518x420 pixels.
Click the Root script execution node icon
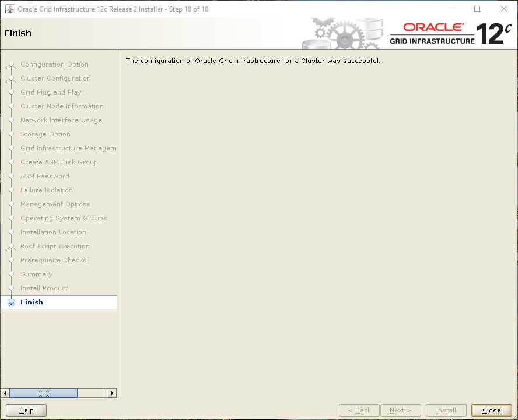pos(11,247)
